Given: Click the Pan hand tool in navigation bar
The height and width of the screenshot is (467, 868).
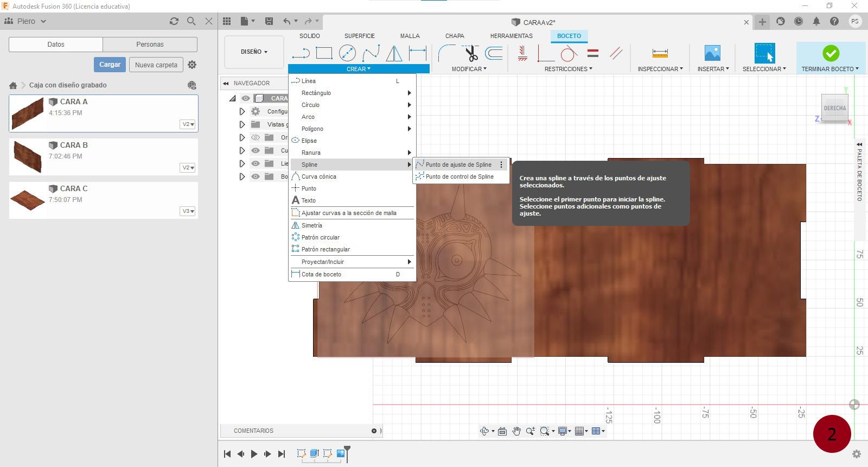Looking at the screenshot, I should [516, 431].
